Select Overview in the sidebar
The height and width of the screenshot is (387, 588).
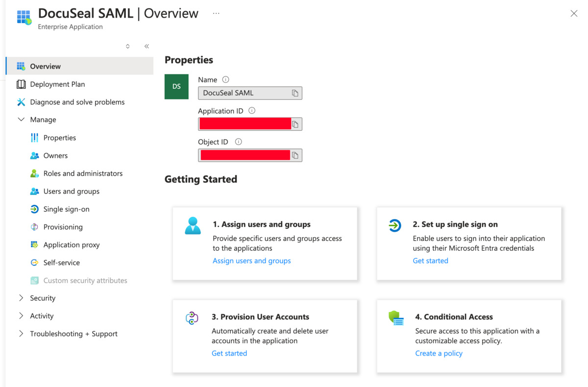pos(80,66)
